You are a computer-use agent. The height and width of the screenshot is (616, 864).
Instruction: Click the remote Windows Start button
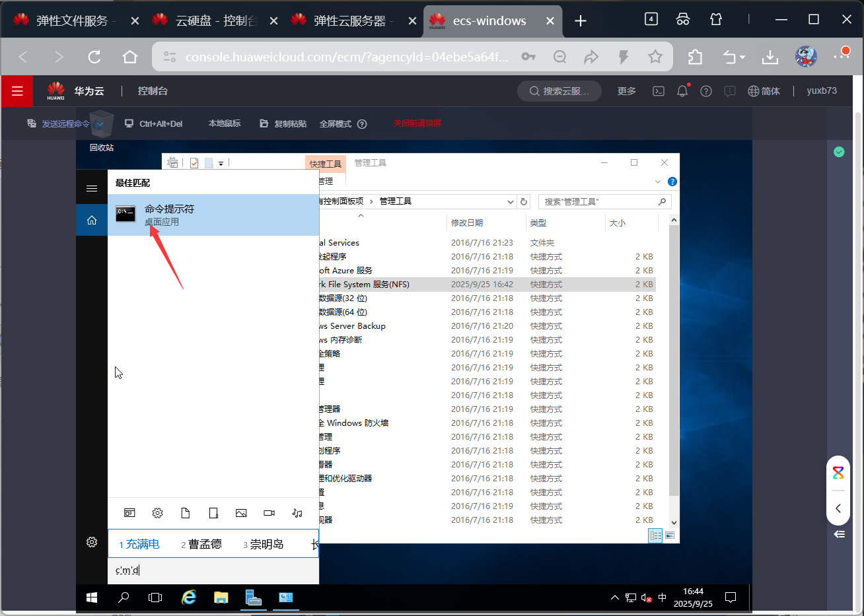pyautogui.click(x=92, y=598)
